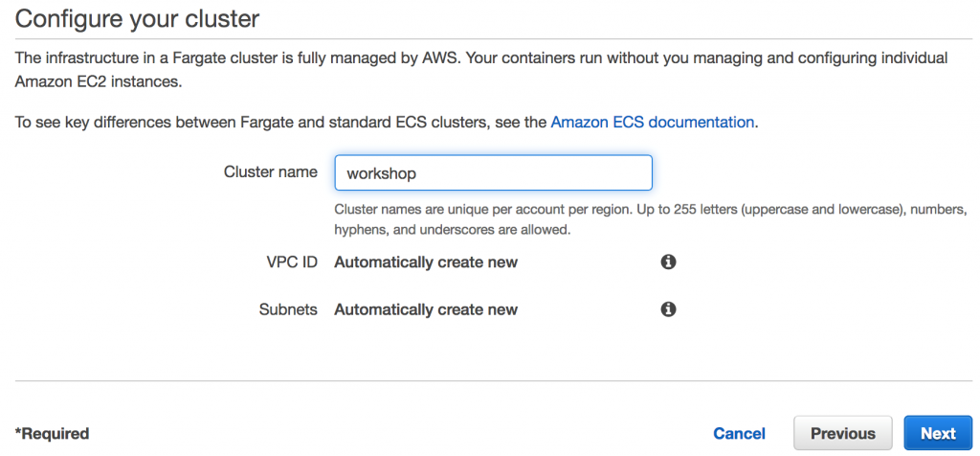Click the cluster names uniqueness helper text
The width and height of the screenshot is (980, 456).
(x=651, y=209)
